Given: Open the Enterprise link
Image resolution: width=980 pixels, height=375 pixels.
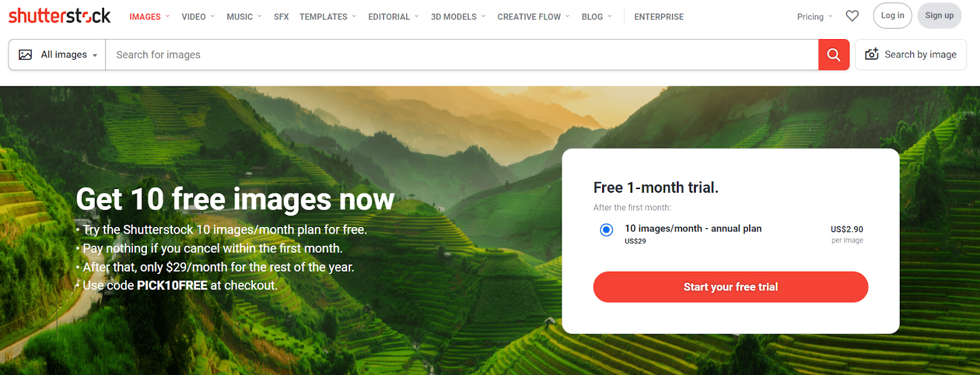Looking at the screenshot, I should pos(659,17).
